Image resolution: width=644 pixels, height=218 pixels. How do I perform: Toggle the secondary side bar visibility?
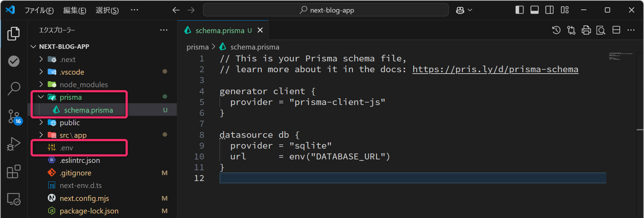tap(549, 10)
